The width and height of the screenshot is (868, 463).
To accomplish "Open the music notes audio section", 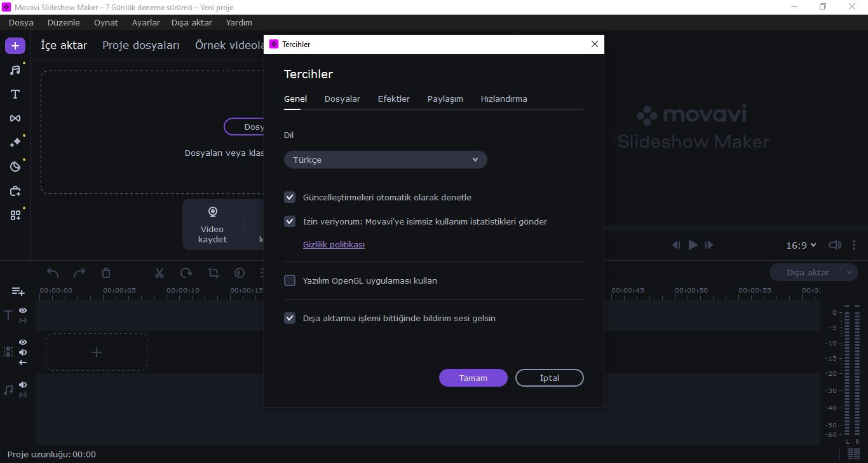I will point(15,70).
